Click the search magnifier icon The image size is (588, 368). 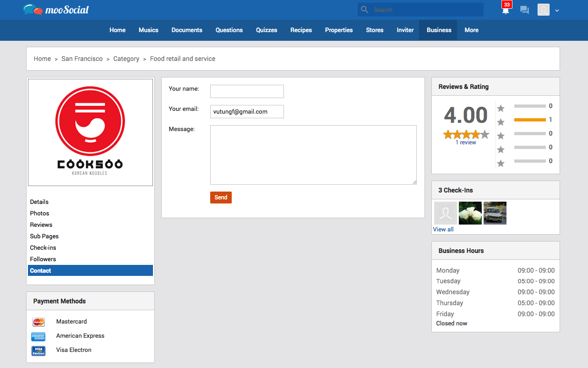365,10
